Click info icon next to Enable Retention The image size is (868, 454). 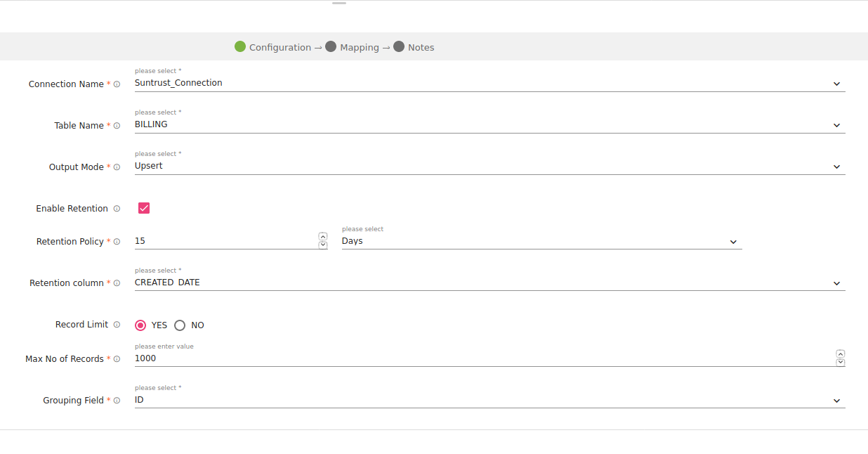tap(117, 209)
